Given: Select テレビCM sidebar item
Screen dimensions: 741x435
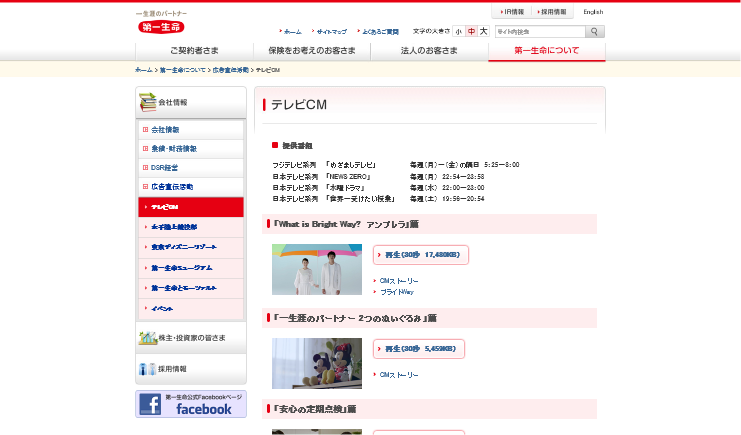Looking at the screenshot, I should click(x=191, y=207).
